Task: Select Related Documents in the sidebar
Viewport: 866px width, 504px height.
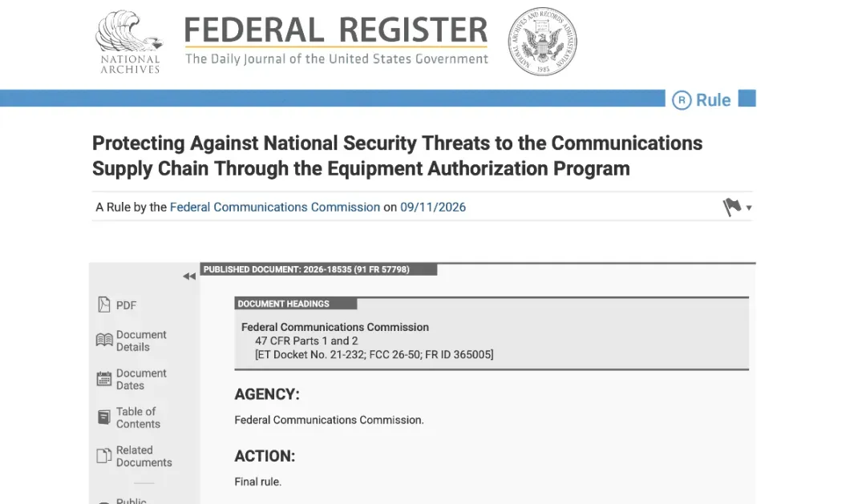Action: click(144, 457)
